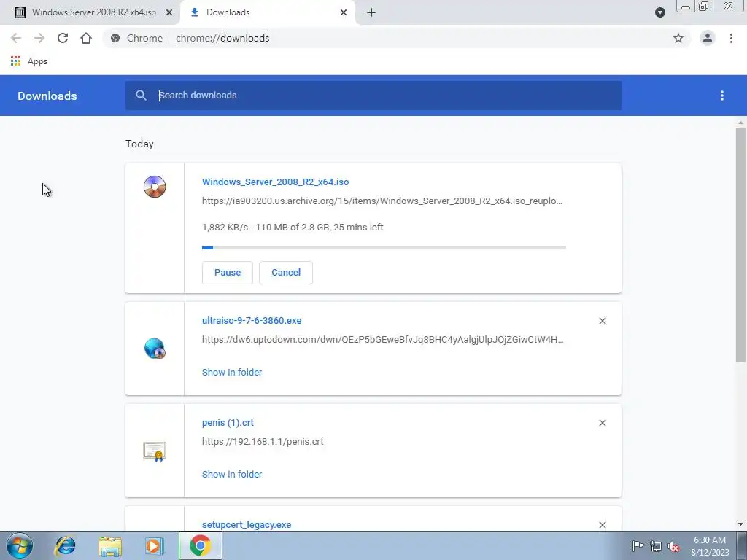Click the Today date heading
This screenshot has height=560, width=747.
tap(139, 144)
